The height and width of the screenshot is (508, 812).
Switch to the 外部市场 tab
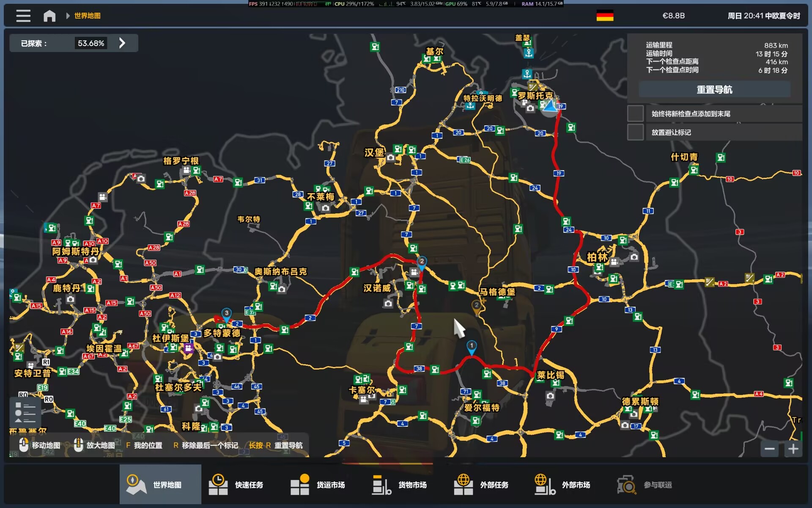click(x=569, y=485)
